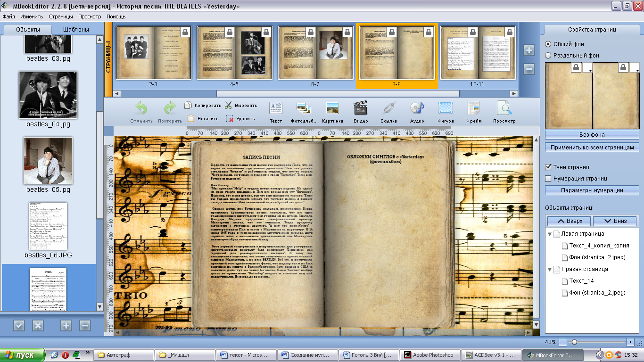Screen dimensions: 644x362
Task: Click the checkmark icon under objects list
Action: (19, 325)
